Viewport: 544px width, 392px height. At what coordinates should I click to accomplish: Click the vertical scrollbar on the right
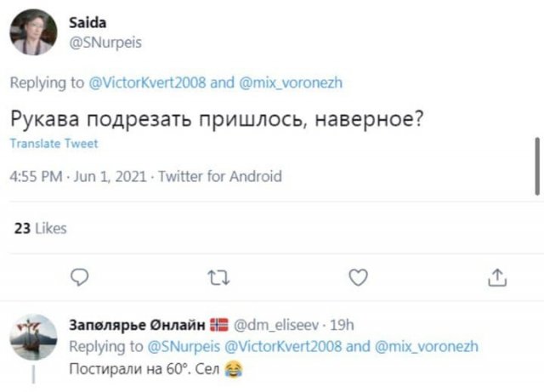click(536, 166)
